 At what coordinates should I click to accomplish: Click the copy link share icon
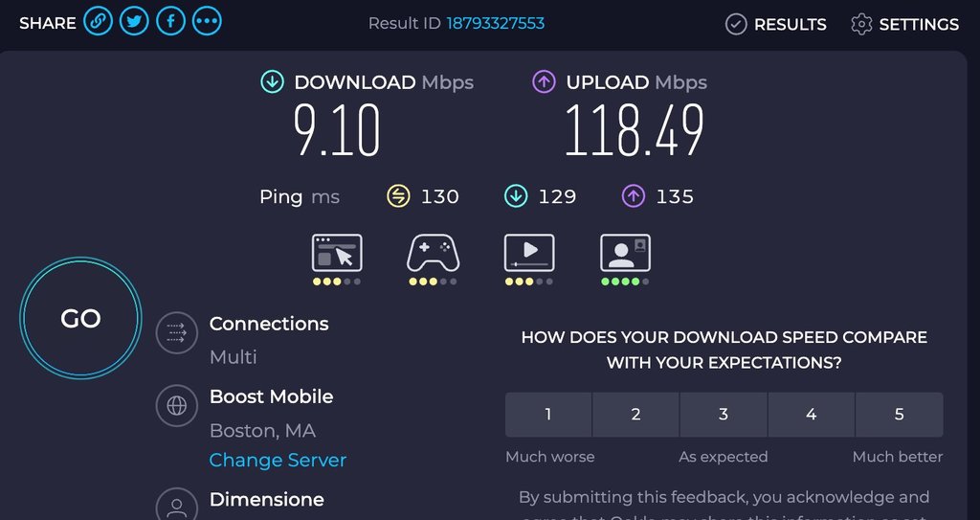(x=98, y=22)
